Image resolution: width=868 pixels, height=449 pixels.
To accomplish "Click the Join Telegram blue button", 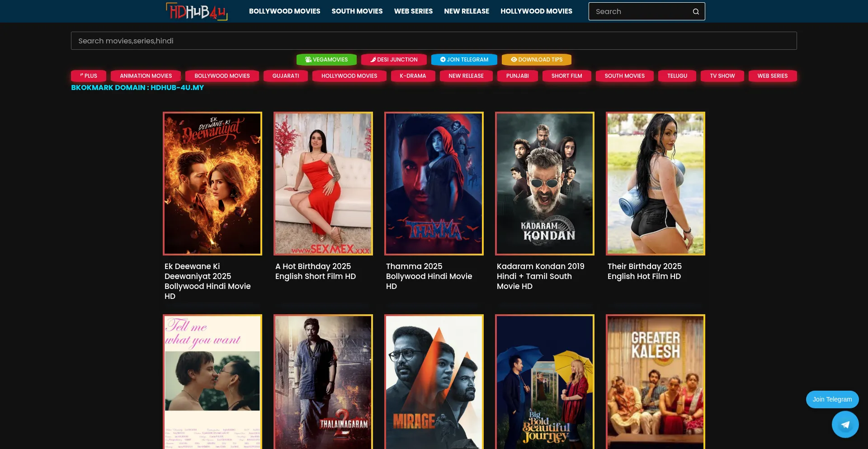I will [464, 60].
